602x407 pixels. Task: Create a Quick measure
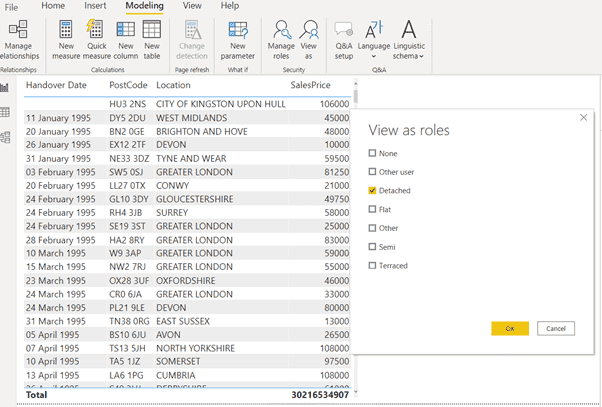pos(96,40)
